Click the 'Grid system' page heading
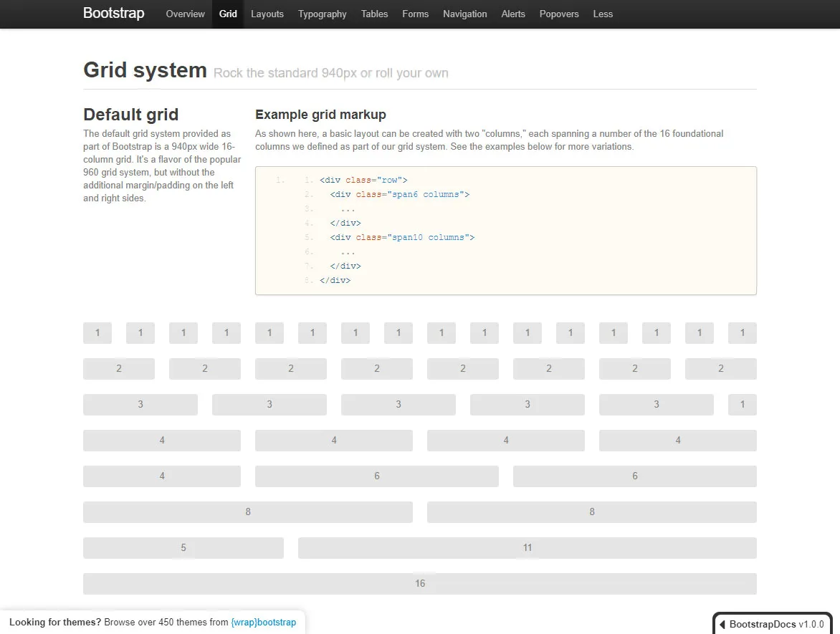 click(145, 70)
